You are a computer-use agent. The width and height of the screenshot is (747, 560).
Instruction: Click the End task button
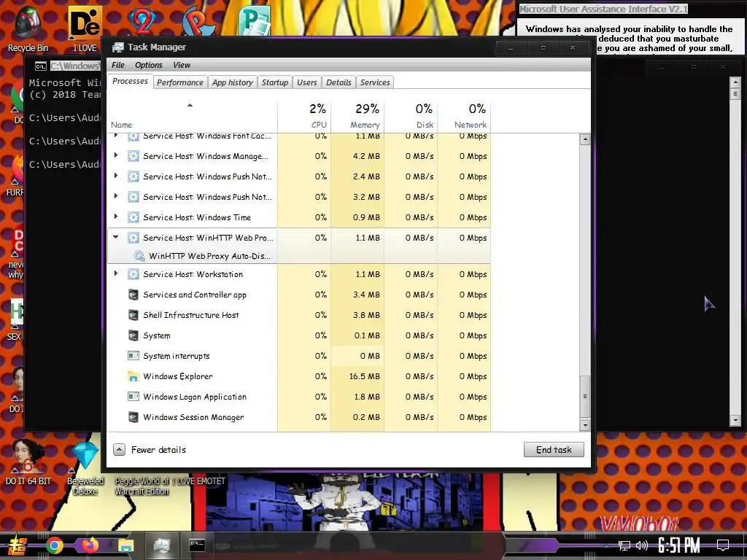[554, 449]
